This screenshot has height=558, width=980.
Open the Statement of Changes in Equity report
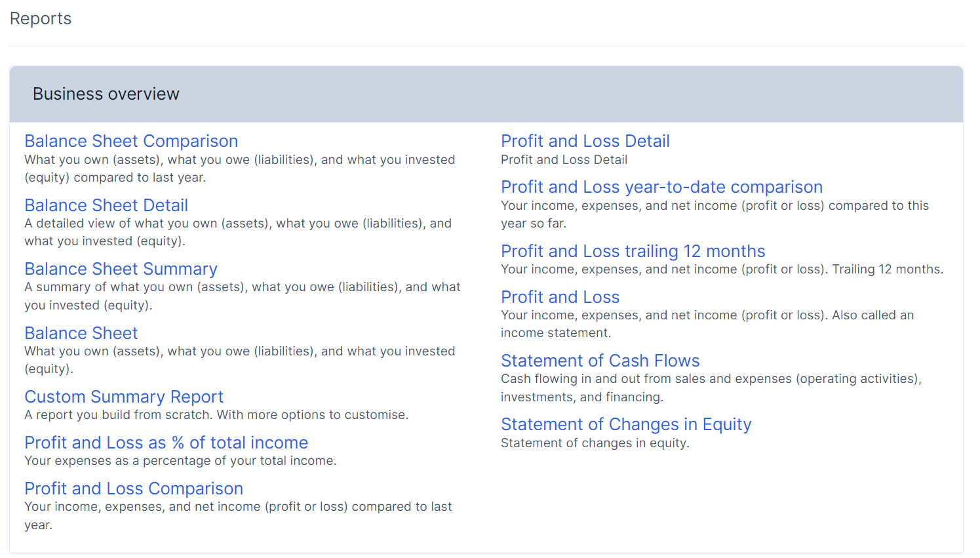click(625, 424)
